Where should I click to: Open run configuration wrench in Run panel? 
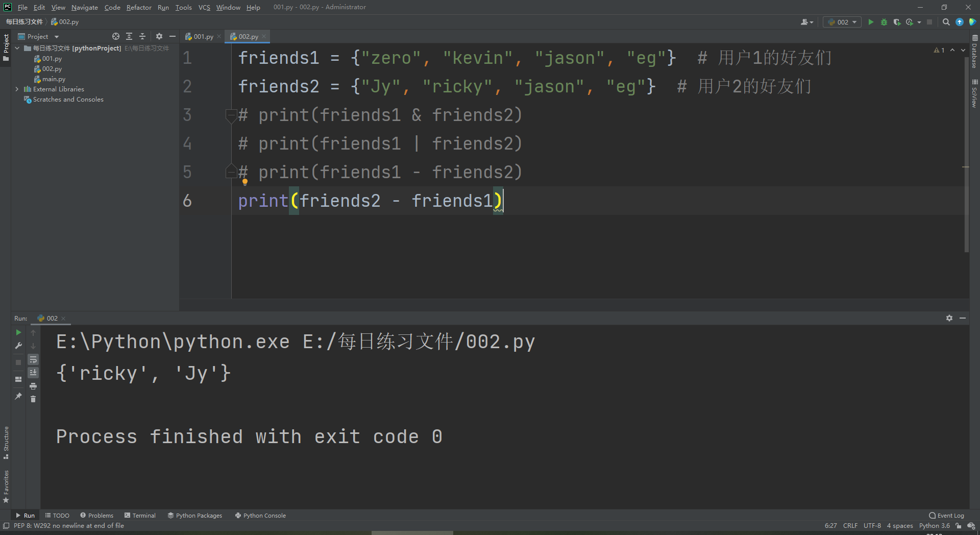(18, 346)
